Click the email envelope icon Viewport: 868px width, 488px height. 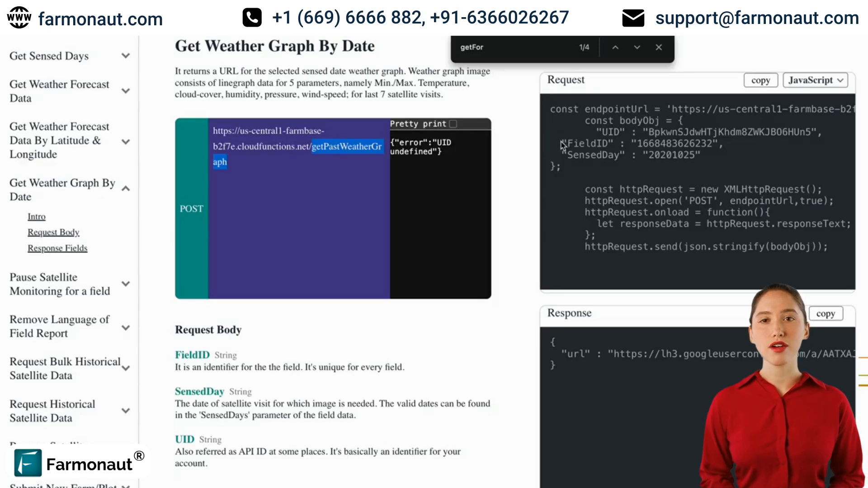(633, 18)
